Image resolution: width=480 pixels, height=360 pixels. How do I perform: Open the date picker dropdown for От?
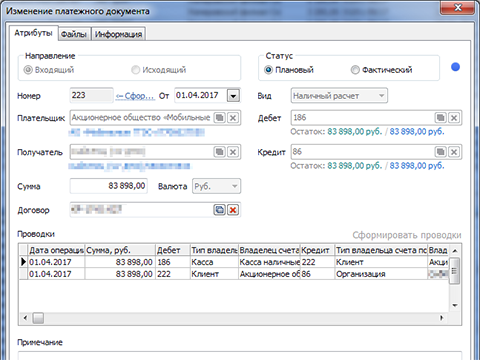(x=233, y=96)
